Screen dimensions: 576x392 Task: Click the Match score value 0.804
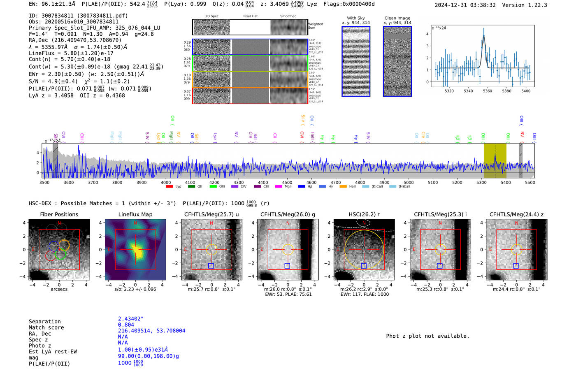click(x=126, y=325)
